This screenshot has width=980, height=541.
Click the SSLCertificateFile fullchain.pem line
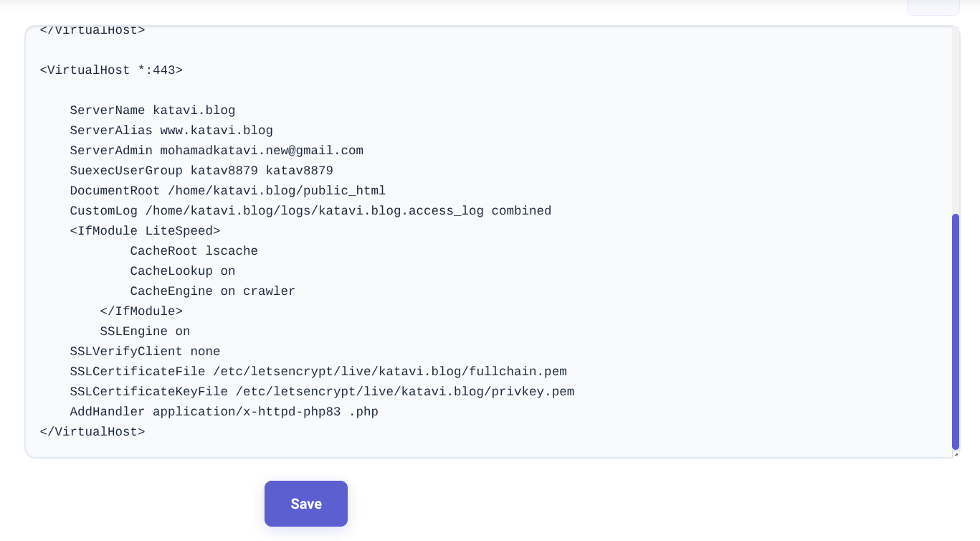318,372
